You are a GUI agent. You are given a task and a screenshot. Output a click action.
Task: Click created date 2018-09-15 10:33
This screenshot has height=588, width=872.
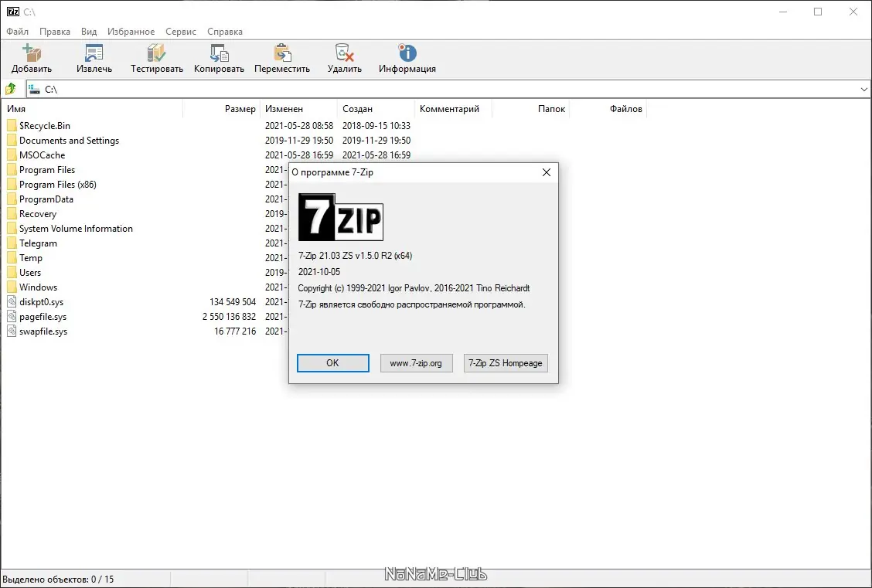click(x=376, y=126)
